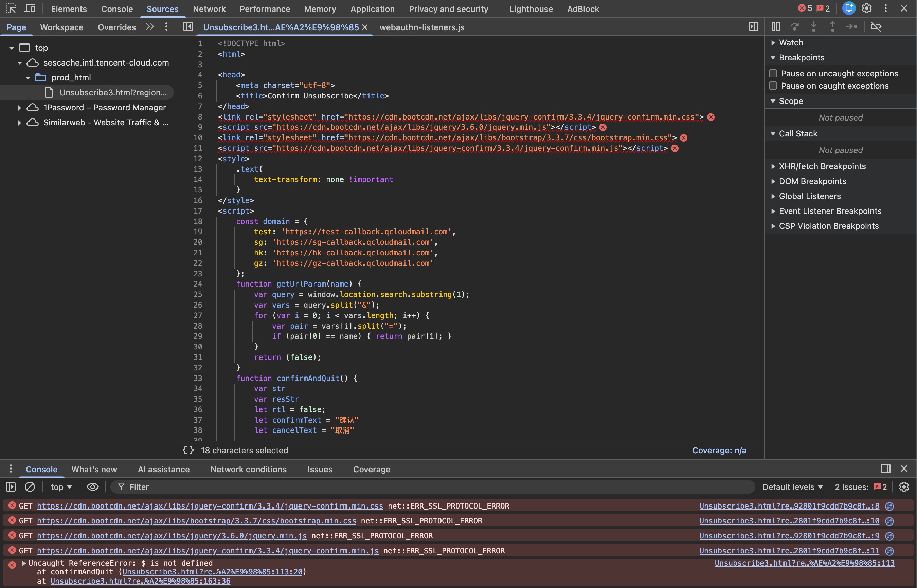
Task: Step into next function call
Action: pyautogui.click(x=814, y=27)
